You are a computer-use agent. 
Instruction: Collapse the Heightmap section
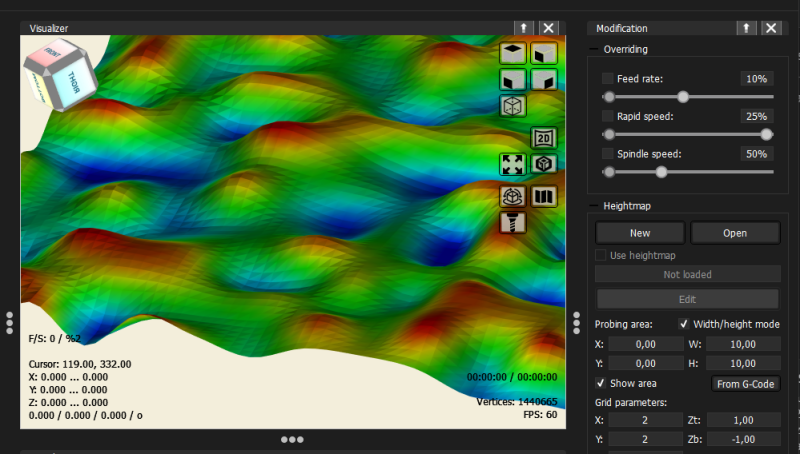593,206
